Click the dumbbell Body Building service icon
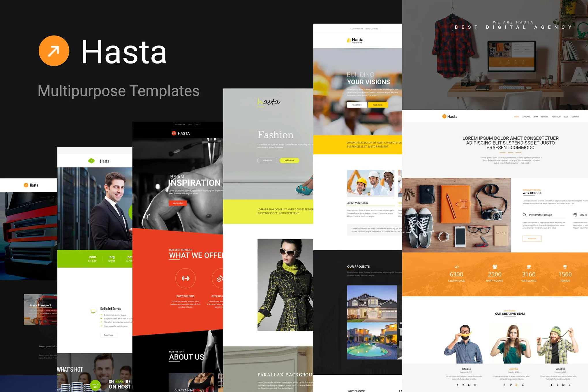Viewport: 588px width, 392px height. (186, 278)
